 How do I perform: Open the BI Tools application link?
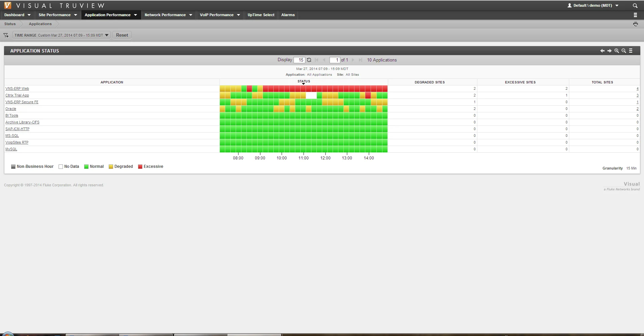pos(12,116)
